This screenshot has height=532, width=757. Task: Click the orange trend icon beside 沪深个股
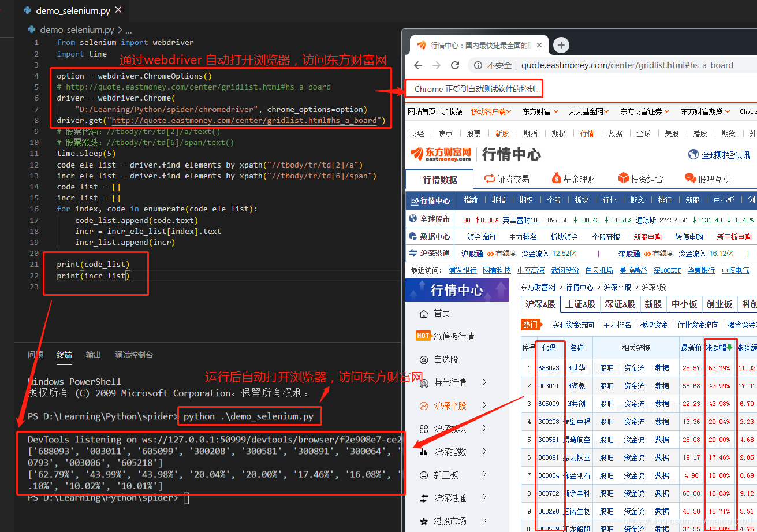tap(424, 405)
